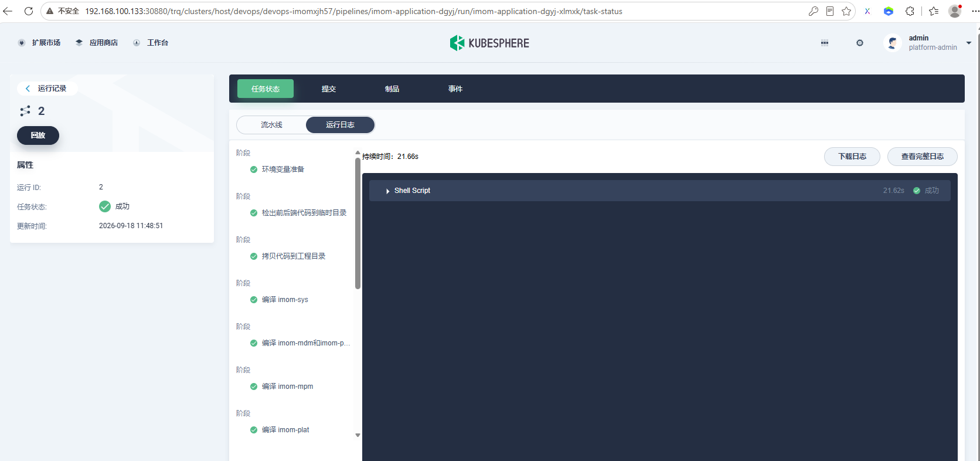Image resolution: width=980 pixels, height=461 pixels.
Task: Click green success status check icon
Action: click(105, 206)
